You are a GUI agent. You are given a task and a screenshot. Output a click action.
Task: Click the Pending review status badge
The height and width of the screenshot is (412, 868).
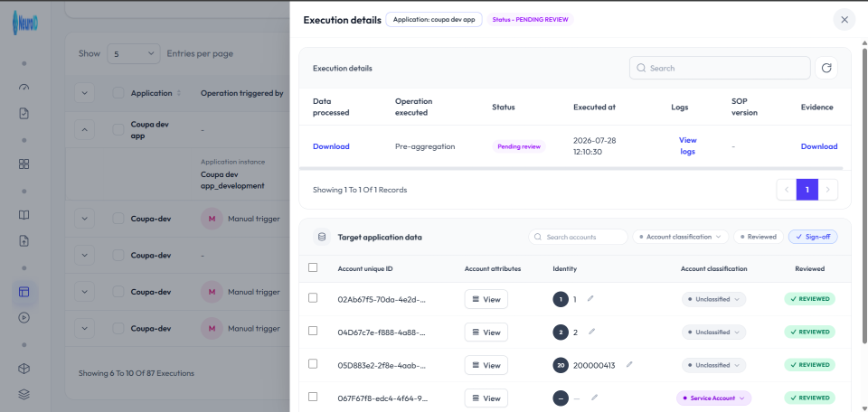pos(519,146)
